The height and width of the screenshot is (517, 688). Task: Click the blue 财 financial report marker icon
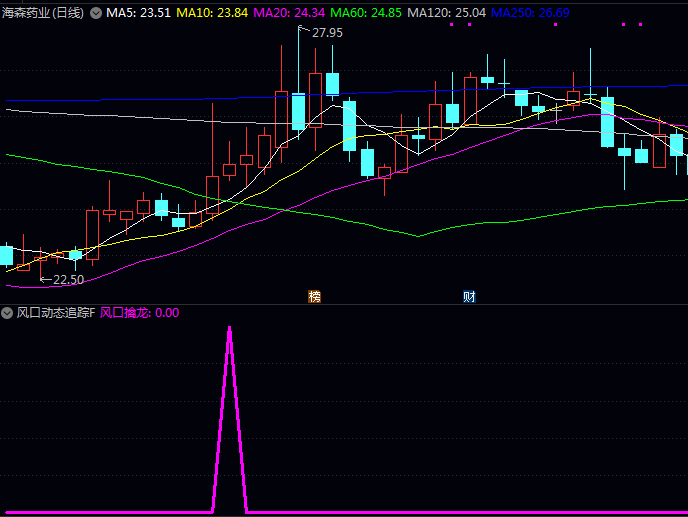(469, 296)
